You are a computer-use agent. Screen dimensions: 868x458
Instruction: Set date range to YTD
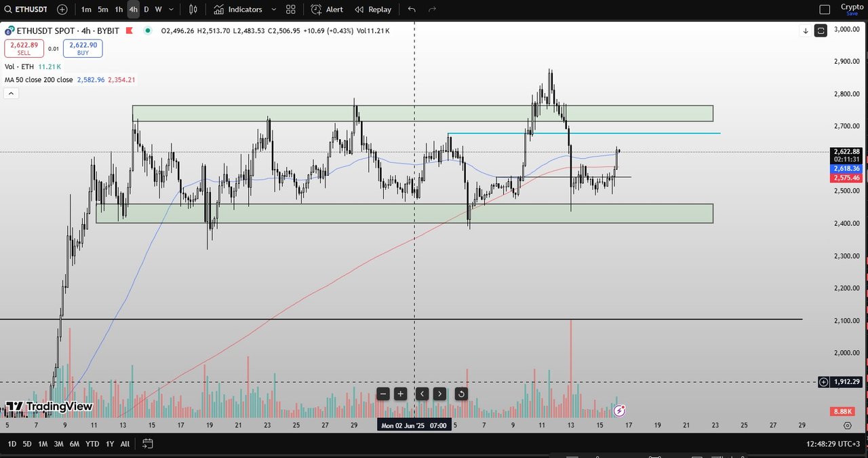click(x=92, y=444)
